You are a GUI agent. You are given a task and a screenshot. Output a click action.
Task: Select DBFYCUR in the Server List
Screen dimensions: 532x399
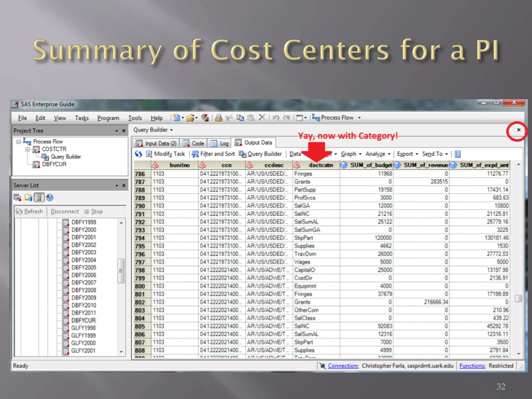coord(84,320)
